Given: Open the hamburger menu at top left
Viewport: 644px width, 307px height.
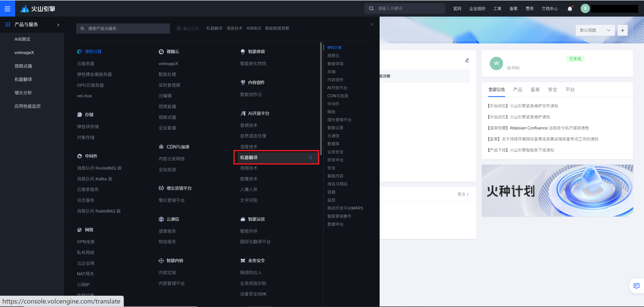Looking at the screenshot, I should (8, 9).
